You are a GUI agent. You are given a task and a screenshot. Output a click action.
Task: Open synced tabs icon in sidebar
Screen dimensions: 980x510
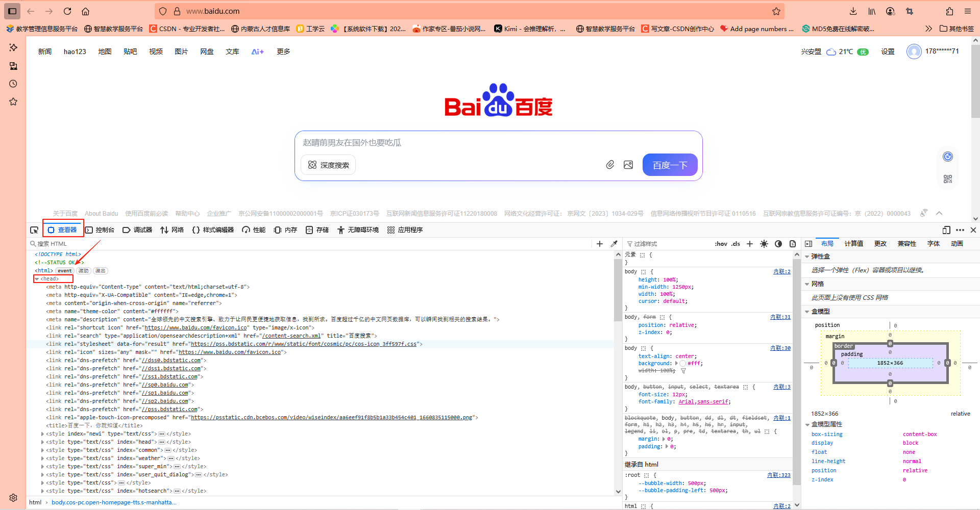pyautogui.click(x=13, y=66)
